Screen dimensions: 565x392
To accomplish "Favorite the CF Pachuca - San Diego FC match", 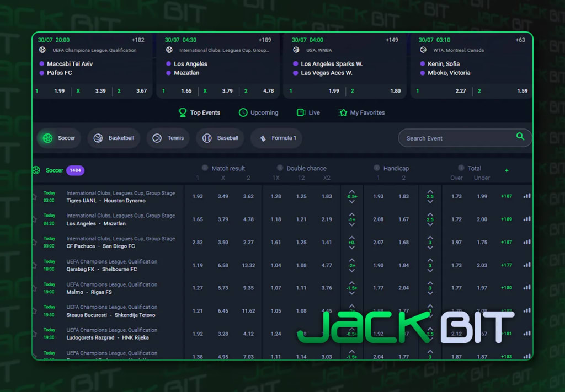I will [x=35, y=243].
